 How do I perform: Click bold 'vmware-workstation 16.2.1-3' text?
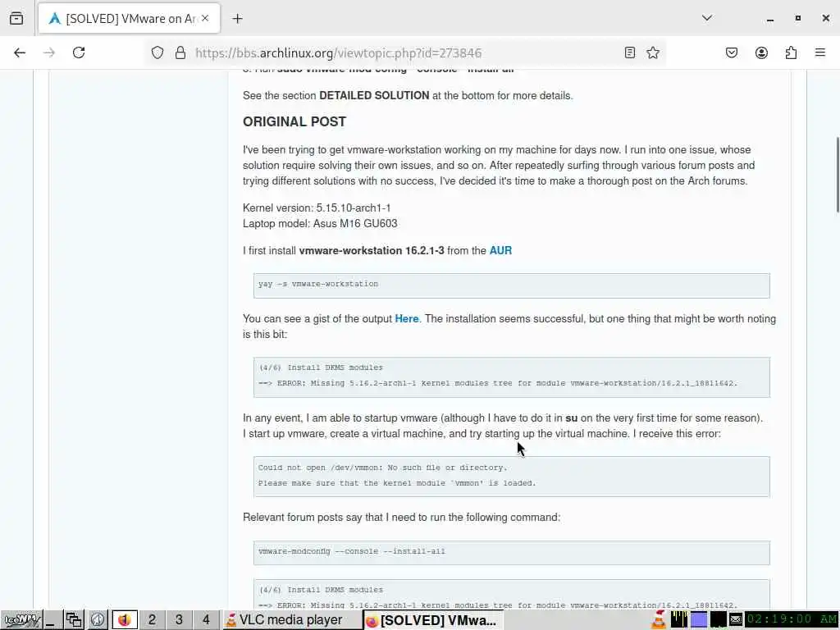[372, 250]
